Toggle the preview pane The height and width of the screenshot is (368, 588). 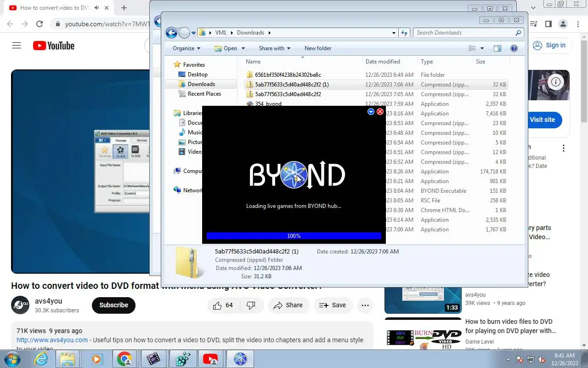497,48
